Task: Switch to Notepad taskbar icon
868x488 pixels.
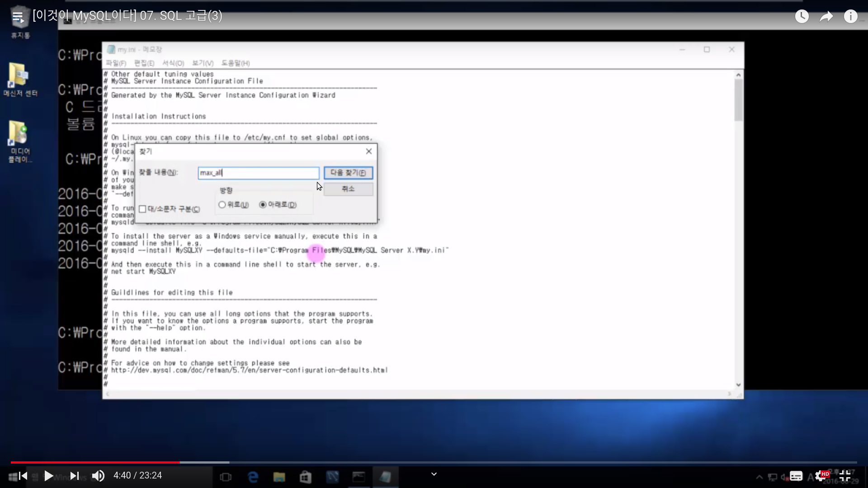Action: click(x=385, y=477)
